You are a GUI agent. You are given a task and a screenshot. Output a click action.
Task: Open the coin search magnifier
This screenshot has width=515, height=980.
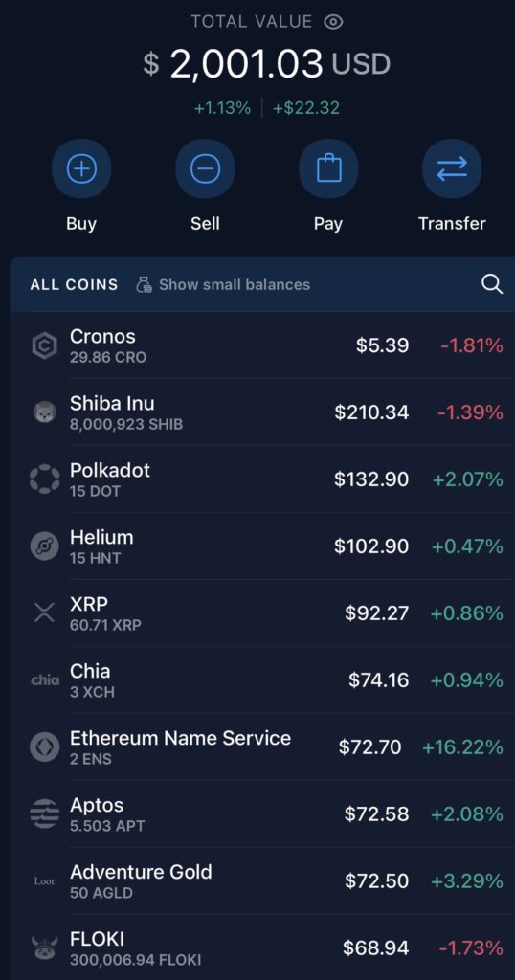[492, 284]
